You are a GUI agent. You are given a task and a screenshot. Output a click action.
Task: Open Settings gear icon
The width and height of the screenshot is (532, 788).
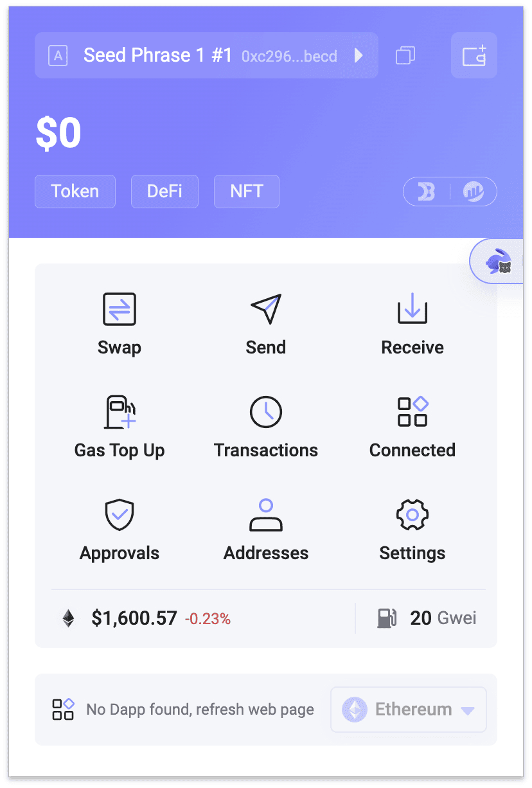coord(412,515)
